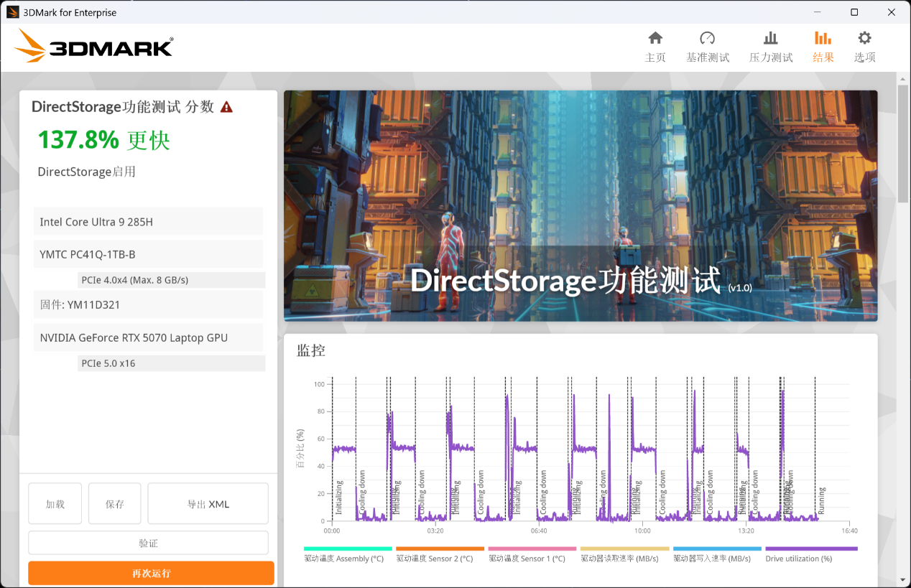Click the Running marker on chart

(x=822, y=501)
